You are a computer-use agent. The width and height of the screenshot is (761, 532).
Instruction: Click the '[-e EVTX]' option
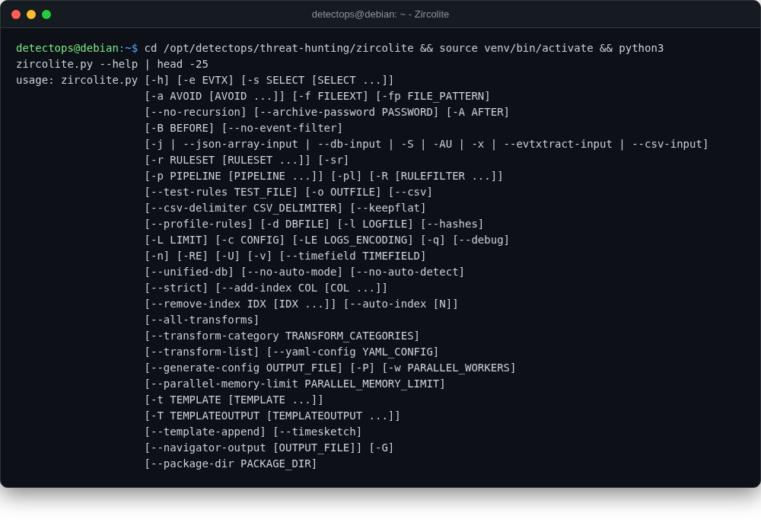pyautogui.click(x=205, y=80)
